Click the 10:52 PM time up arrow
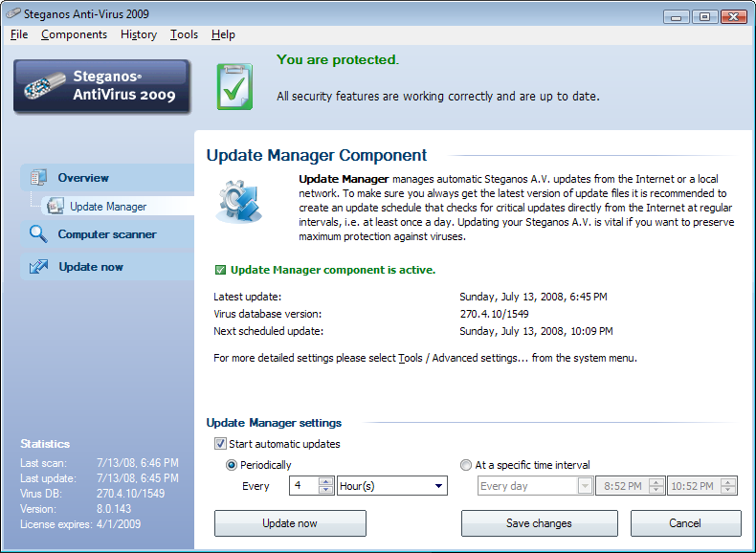Viewport: 756px width, 553px height. coord(728,481)
